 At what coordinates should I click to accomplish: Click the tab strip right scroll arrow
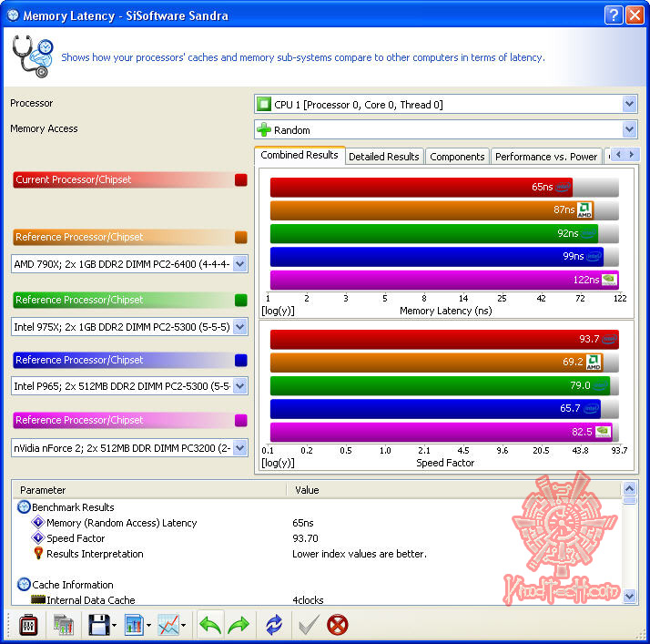pyautogui.click(x=632, y=155)
